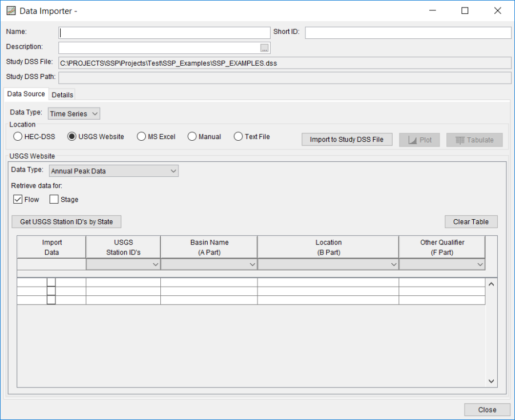Open the Location (B Part) filter dropdown

(x=328, y=264)
